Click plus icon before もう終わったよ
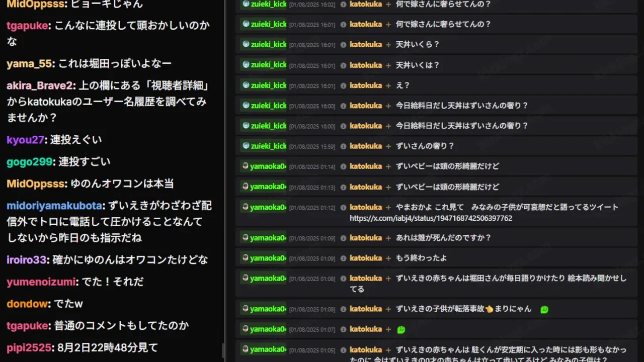 pyautogui.click(x=388, y=258)
